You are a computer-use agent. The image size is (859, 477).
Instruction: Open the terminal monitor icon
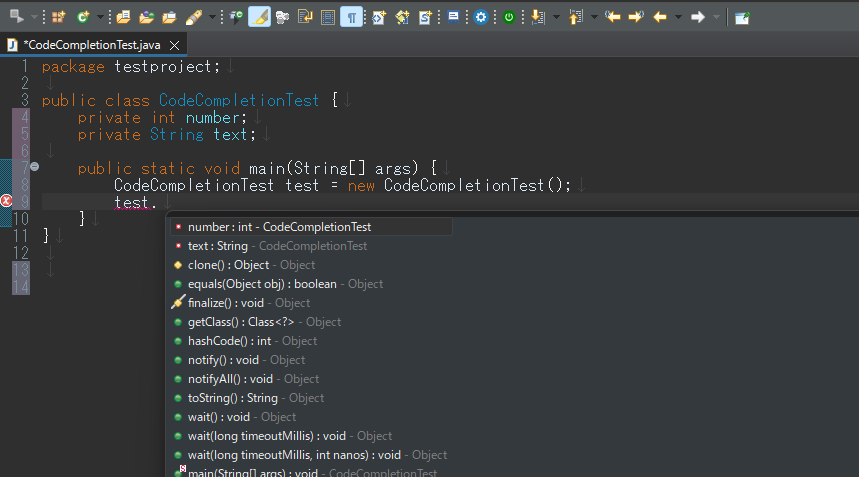point(453,17)
